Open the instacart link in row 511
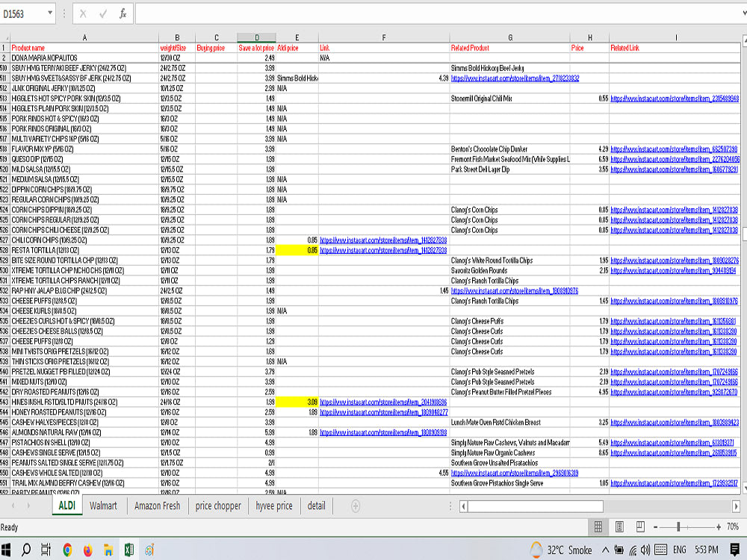This screenshot has width=747, height=560. coord(515,78)
